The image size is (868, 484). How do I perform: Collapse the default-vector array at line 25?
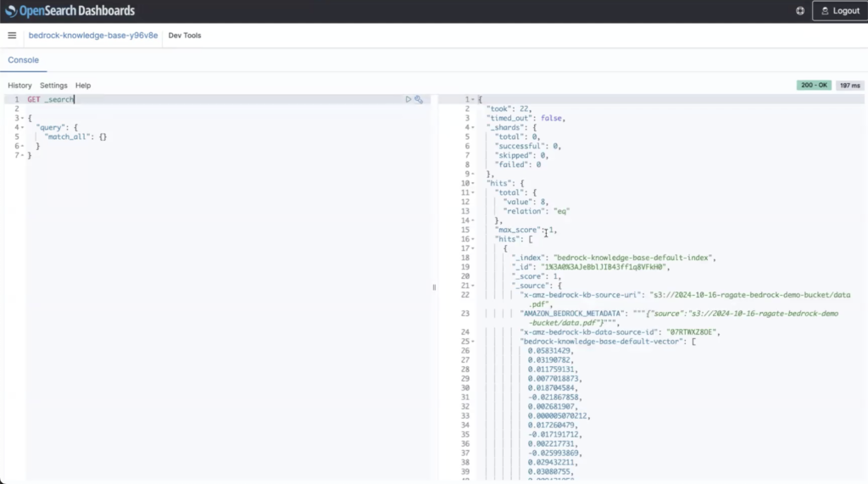[x=473, y=342]
